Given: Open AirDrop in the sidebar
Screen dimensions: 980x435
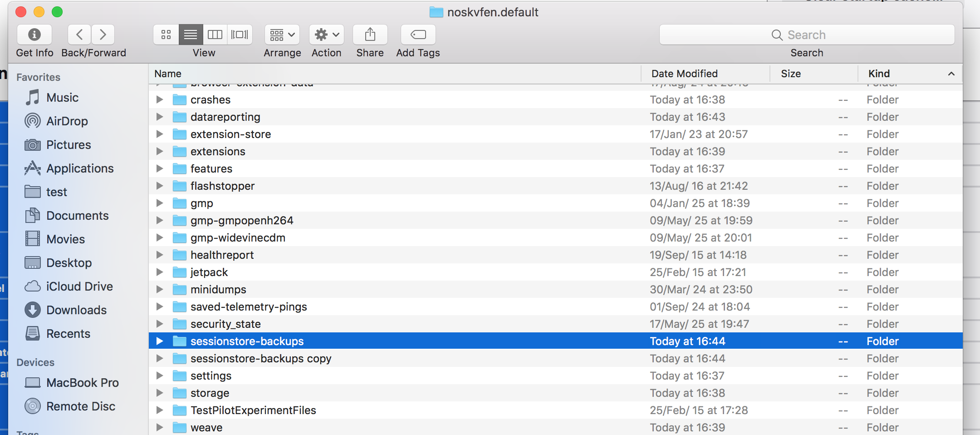Looking at the screenshot, I should click(x=67, y=121).
